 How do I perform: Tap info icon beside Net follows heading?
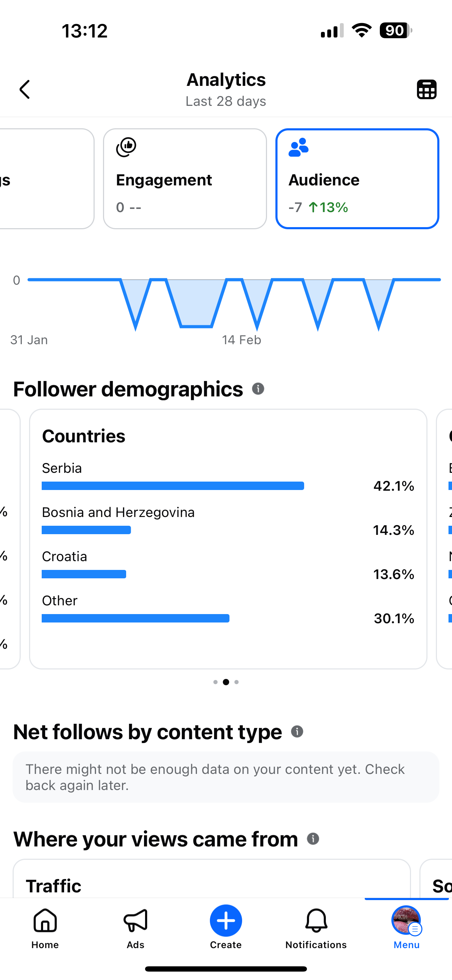(297, 731)
